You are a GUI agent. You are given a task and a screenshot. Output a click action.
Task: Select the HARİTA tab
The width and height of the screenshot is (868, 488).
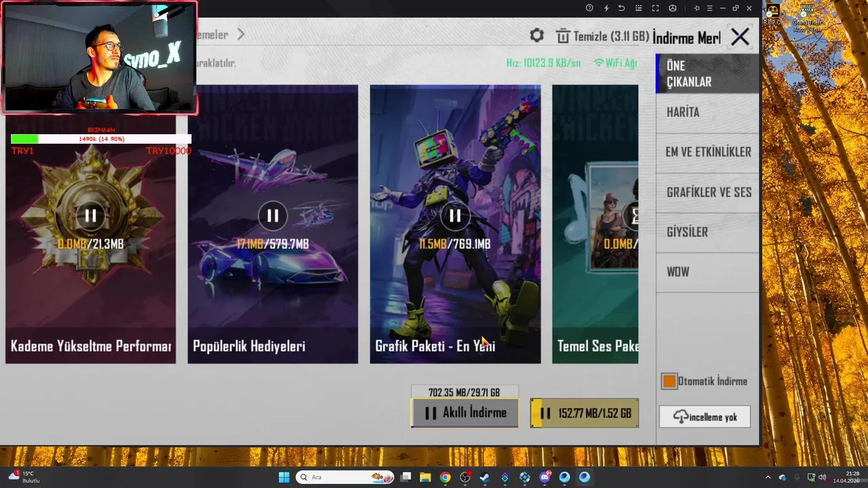click(707, 113)
